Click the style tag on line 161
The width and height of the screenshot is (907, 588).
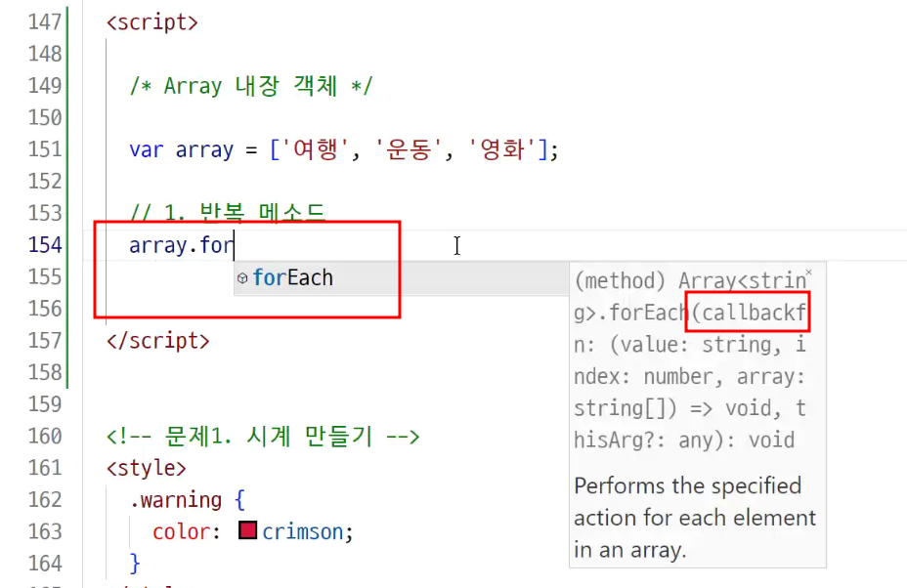pyautogui.click(x=147, y=468)
